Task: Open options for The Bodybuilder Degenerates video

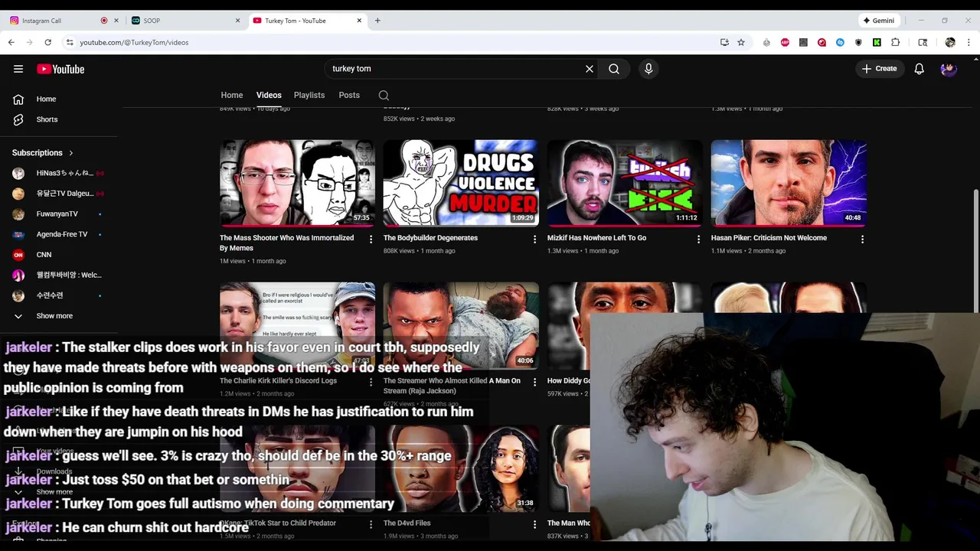Action: (534, 240)
